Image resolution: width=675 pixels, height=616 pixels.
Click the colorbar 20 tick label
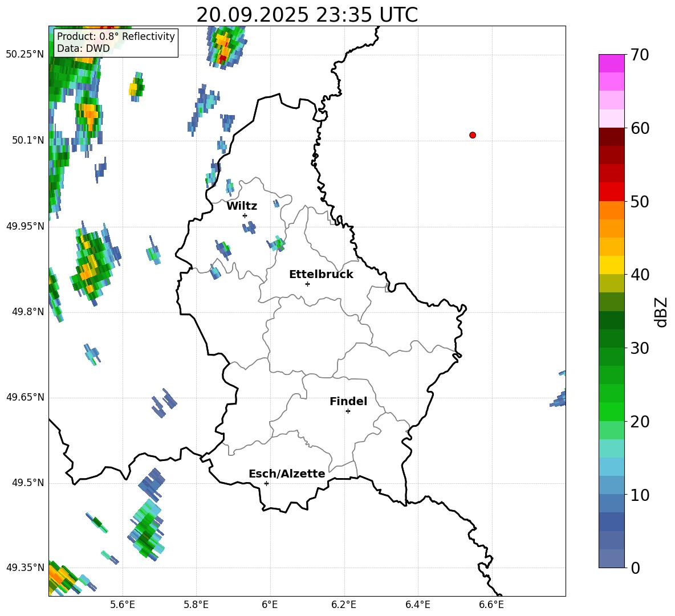point(640,421)
